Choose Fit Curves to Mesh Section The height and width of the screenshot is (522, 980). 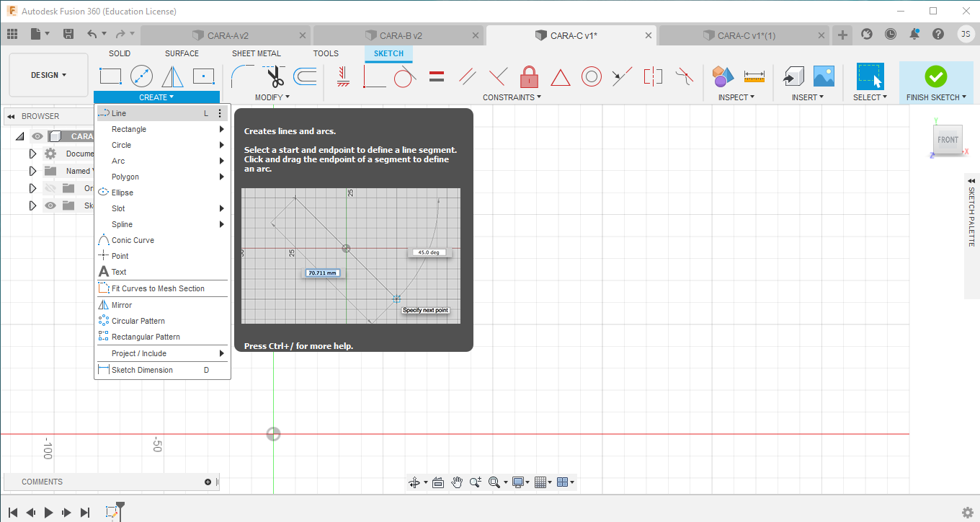pos(162,288)
